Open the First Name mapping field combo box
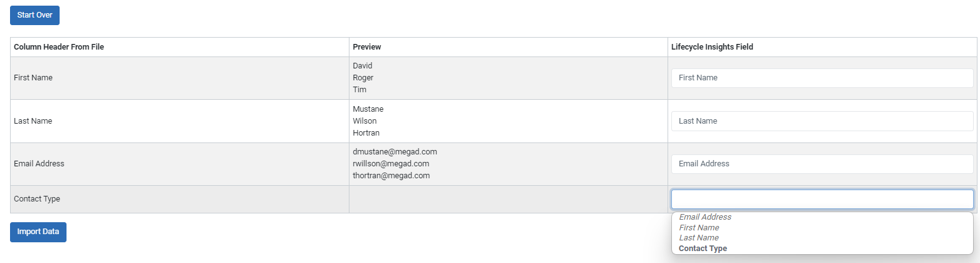 (822, 78)
